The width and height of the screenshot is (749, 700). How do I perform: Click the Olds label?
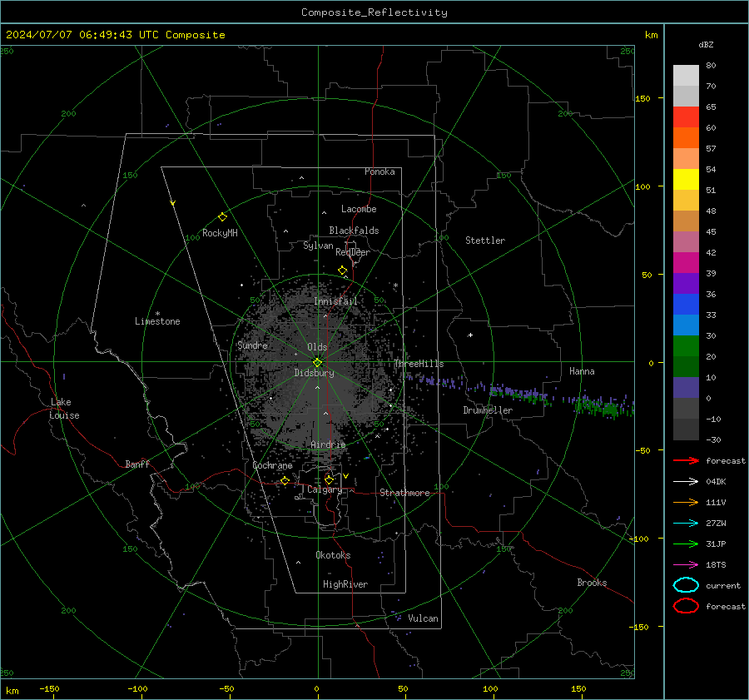coord(317,347)
